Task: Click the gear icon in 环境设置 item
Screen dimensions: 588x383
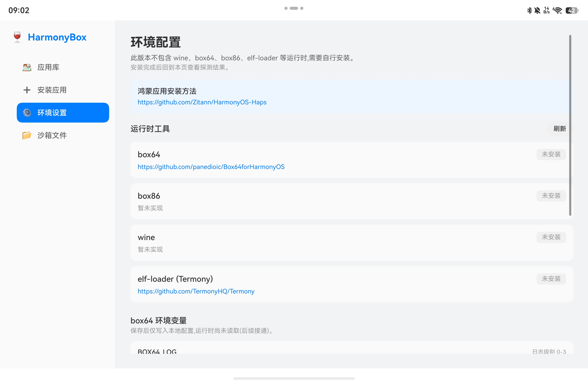Action: click(x=27, y=113)
